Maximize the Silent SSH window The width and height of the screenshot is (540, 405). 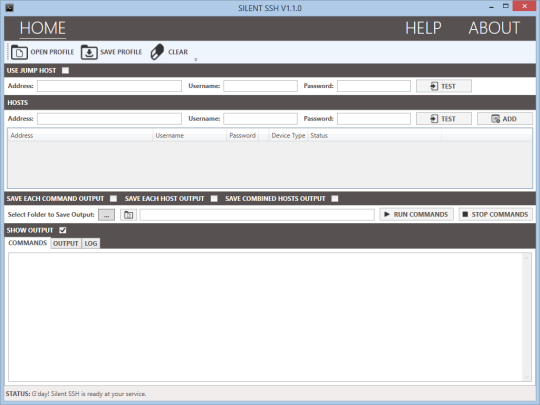tap(506, 6)
